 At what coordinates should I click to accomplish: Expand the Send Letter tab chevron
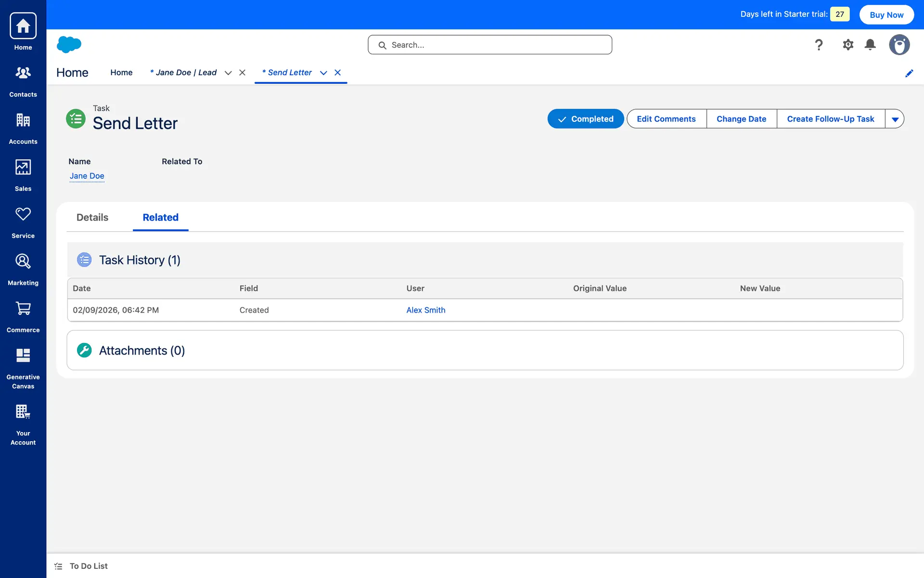(323, 73)
